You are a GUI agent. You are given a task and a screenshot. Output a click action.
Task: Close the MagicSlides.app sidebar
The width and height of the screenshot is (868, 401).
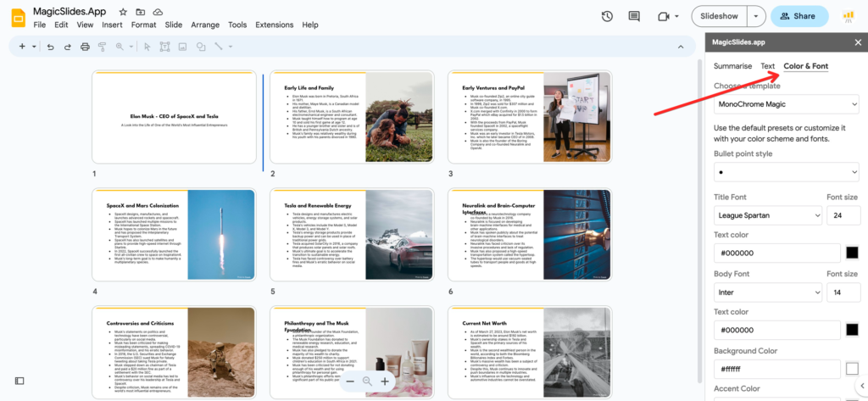(x=858, y=42)
